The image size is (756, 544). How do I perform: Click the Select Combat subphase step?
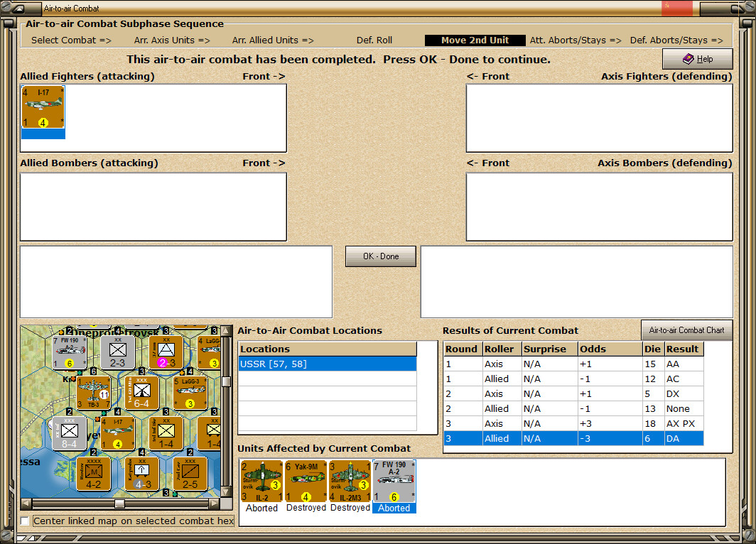coord(71,40)
